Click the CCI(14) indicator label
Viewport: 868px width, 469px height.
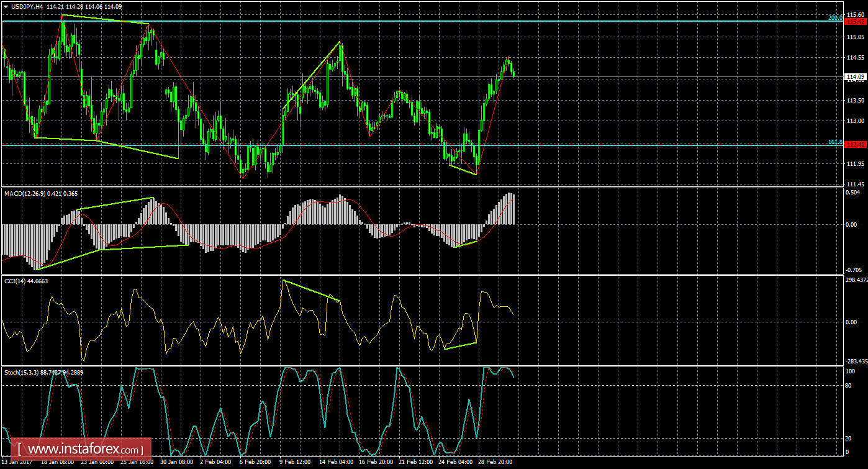click(x=15, y=281)
